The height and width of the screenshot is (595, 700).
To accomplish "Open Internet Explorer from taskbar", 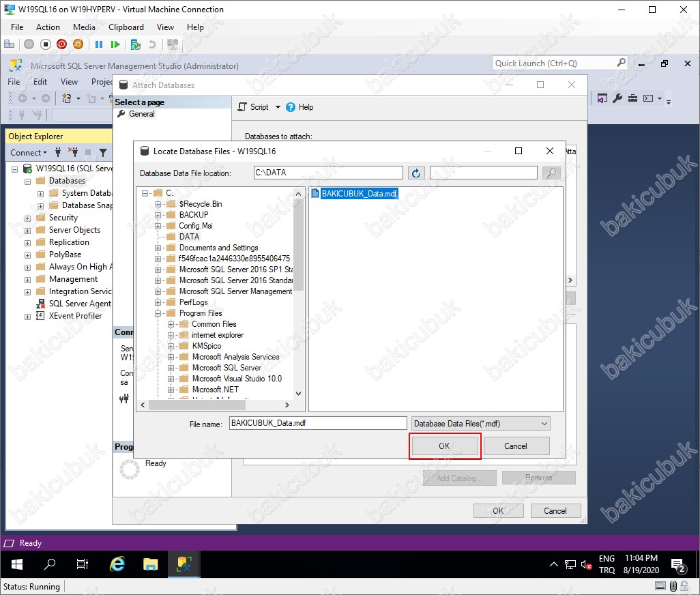I will click(117, 564).
